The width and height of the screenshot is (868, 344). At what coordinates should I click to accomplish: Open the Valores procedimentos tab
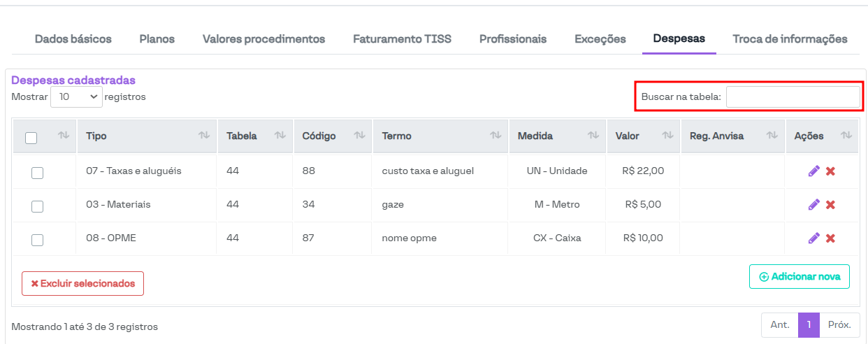click(263, 39)
